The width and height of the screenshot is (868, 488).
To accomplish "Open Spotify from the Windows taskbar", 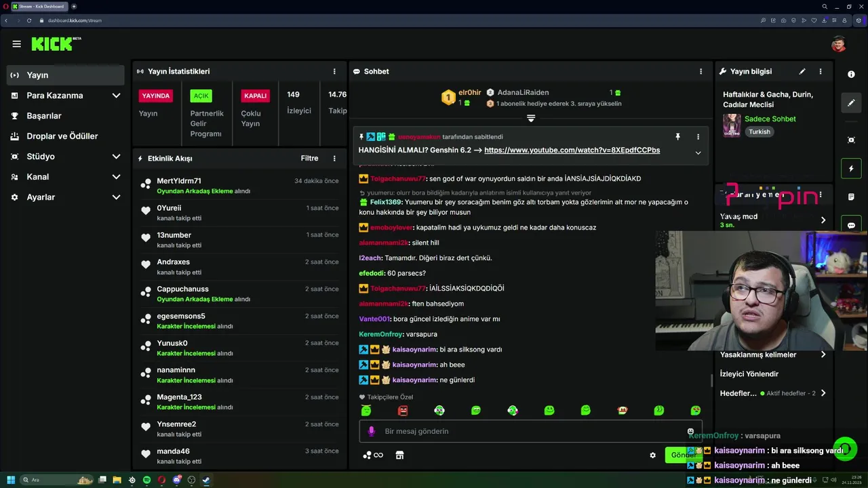I will tap(146, 480).
